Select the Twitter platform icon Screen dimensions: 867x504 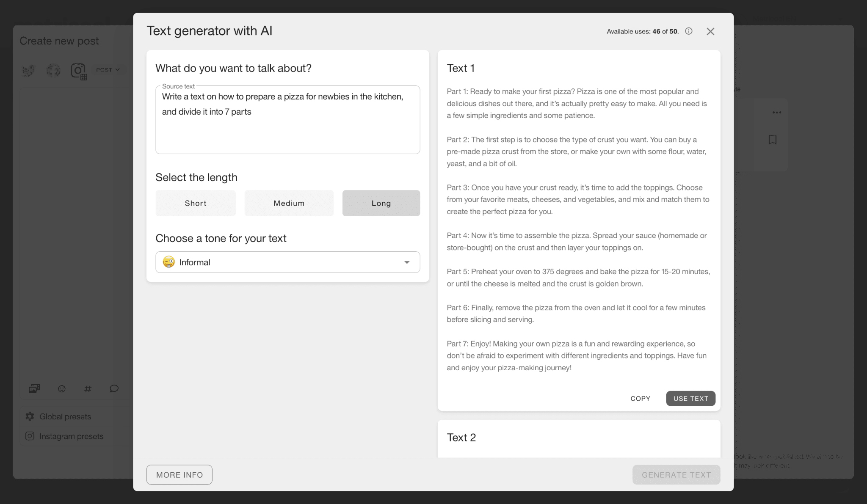click(x=28, y=71)
